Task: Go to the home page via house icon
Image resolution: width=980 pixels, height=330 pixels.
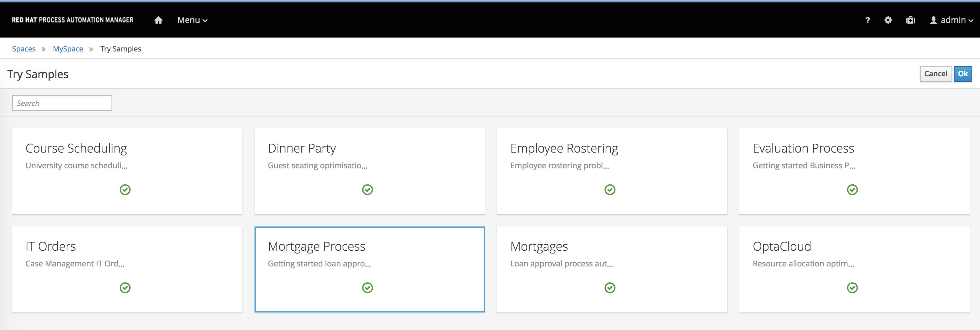Action: click(159, 20)
